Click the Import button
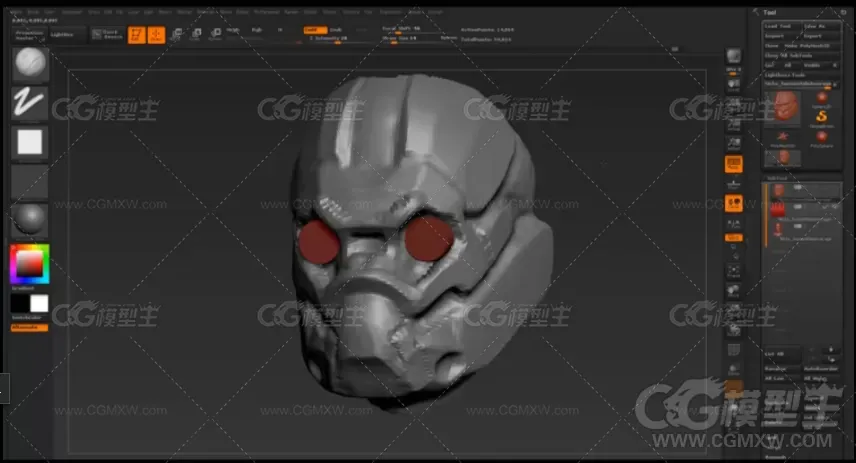 coord(781,36)
